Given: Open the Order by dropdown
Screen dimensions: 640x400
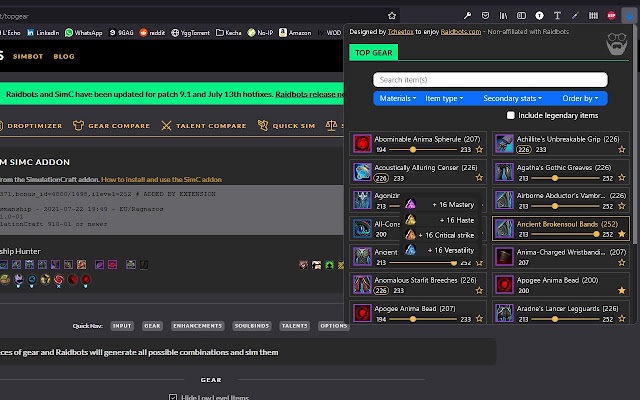Looking at the screenshot, I should coord(580,98).
